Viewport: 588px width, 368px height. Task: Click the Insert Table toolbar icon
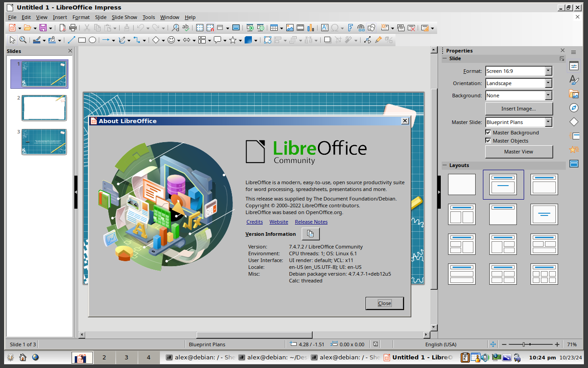click(274, 28)
